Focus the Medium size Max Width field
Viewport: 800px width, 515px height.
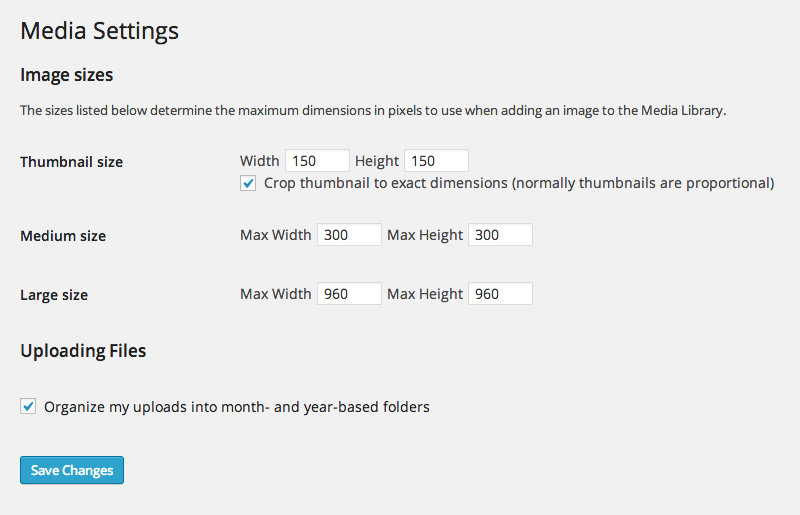[x=349, y=235]
